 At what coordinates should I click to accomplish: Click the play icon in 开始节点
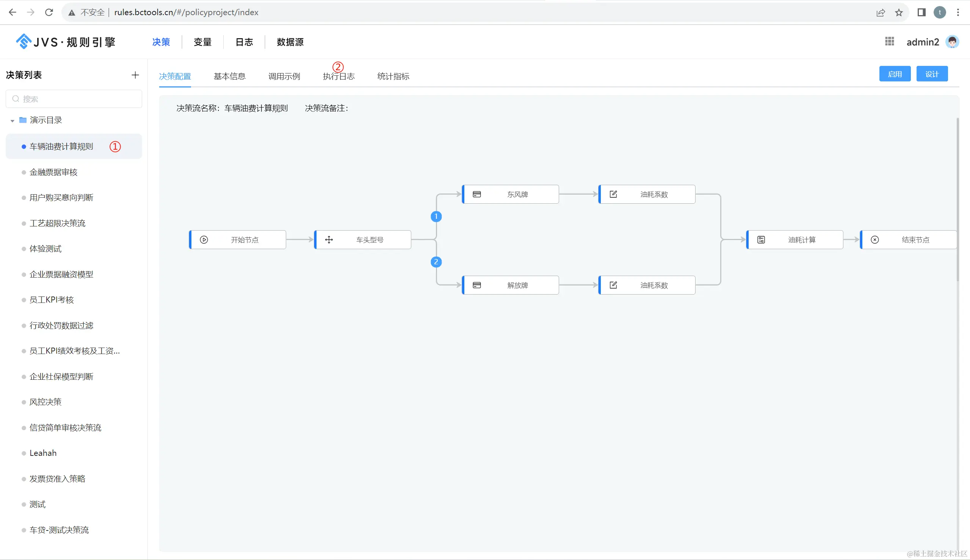(204, 240)
